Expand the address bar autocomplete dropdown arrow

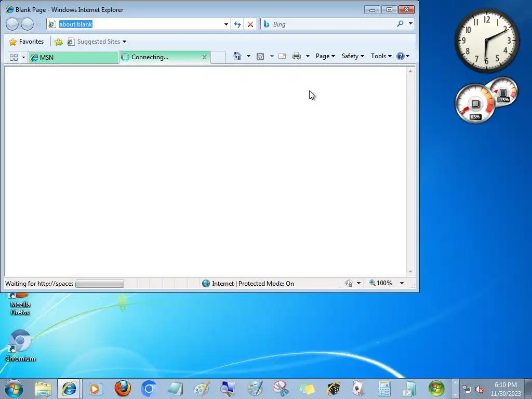pos(226,24)
